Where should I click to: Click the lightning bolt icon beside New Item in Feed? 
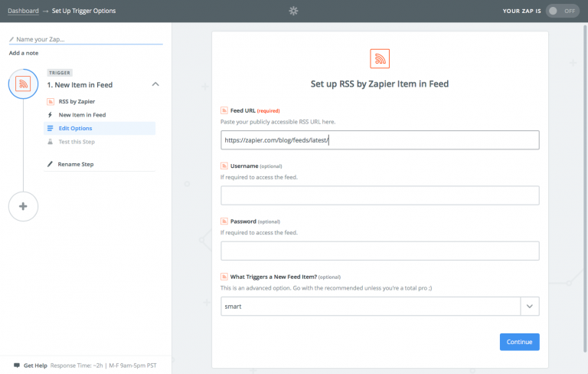click(51, 115)
